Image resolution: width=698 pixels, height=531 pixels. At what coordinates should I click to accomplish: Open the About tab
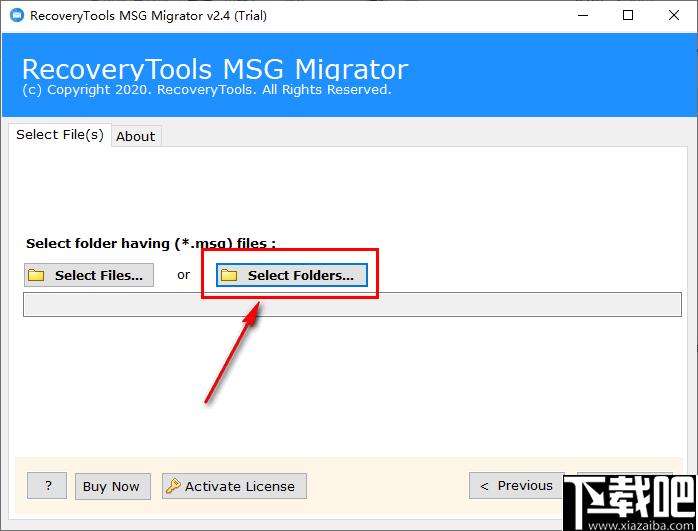click(136, 136)
